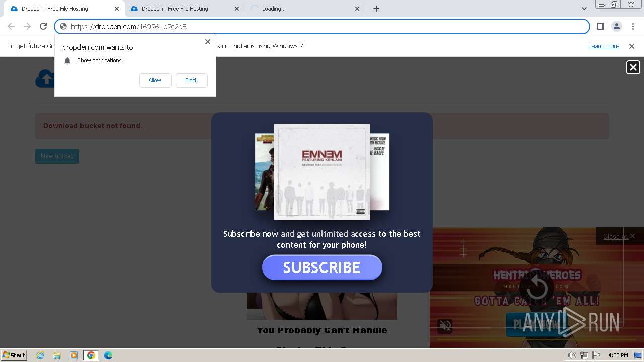Image resolution: width=644 pixels, height=362 pixels.
Task: Switch to the Loading tab
Action: tap(304, 9)
